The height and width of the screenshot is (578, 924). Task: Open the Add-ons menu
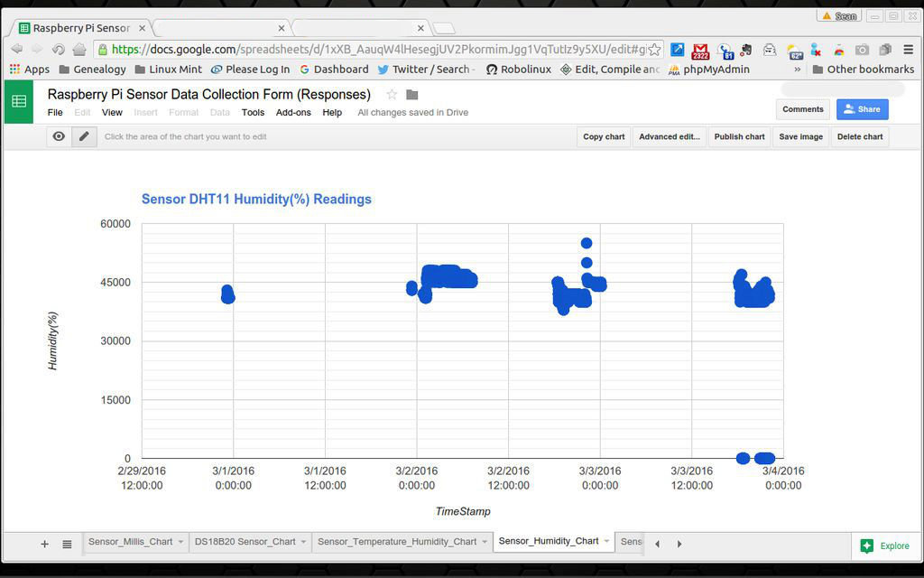pyautogui.click(x=293, y=112)
